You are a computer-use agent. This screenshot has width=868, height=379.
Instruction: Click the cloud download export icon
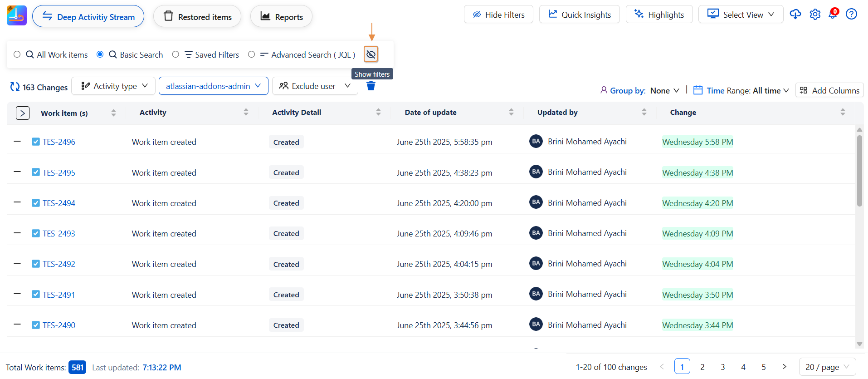pyautogui.click(x=795, y=15)
